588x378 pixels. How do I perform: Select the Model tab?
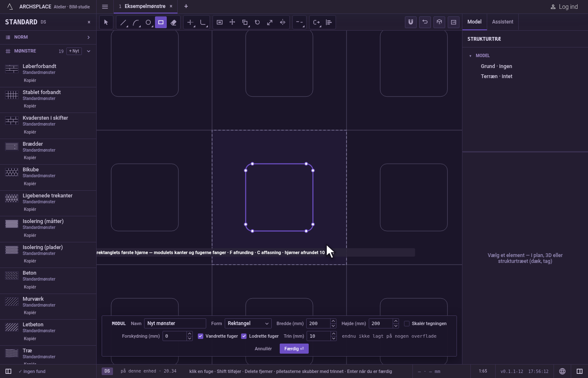pos(475,22)
